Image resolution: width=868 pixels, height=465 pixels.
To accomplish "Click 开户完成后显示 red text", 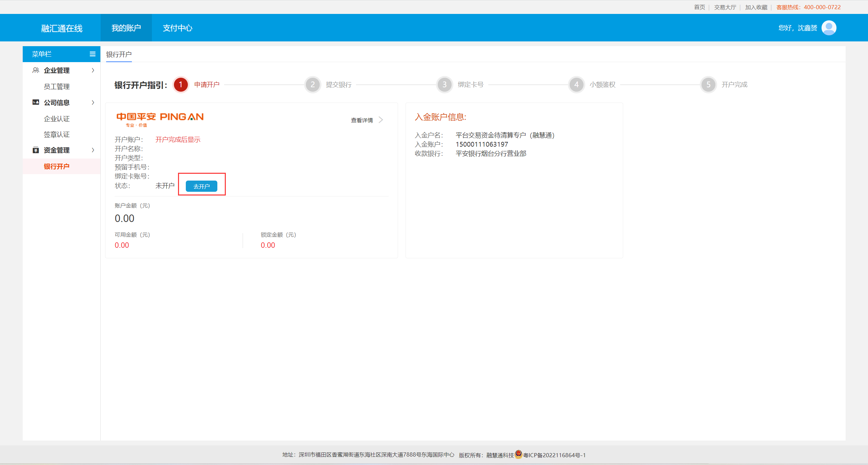I will click(x=178, y=139).
